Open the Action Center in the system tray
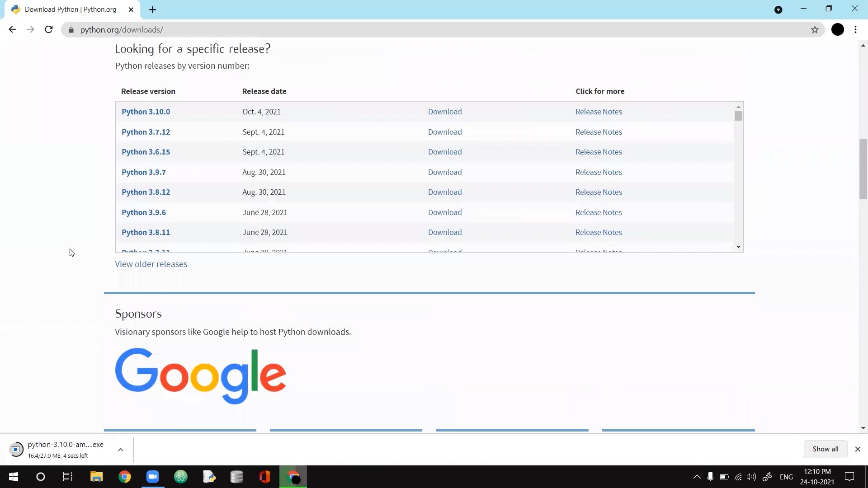The height and width of the screenshot is (488, 868). point(849,477)
